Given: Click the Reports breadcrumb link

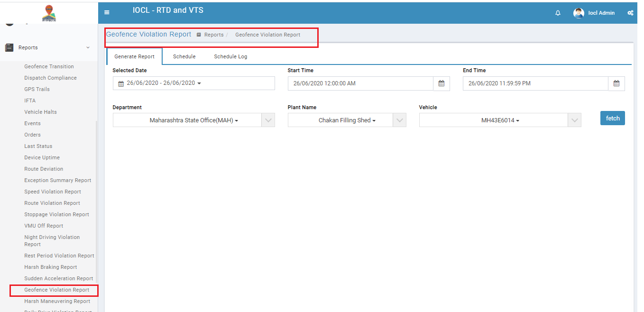Looking at the screenshot, I should [x=214, y=35].
